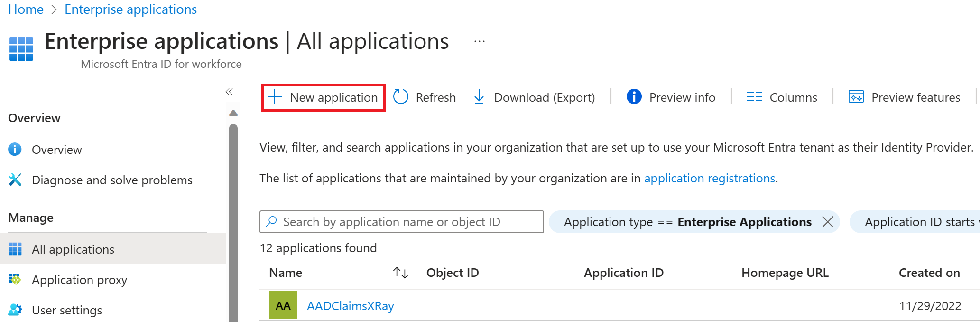
Task: Click the Object ID column header
Action: point(453,273)
